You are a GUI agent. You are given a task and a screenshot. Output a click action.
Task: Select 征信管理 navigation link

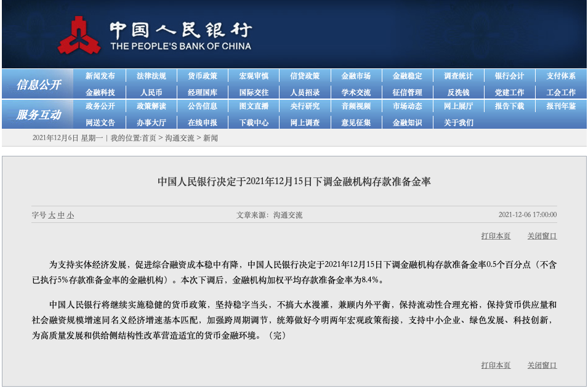[x=407, y=92]
